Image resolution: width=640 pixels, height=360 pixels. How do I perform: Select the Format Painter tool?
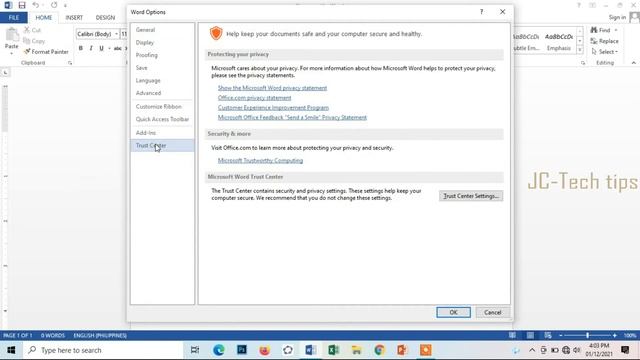click(46, 52)
